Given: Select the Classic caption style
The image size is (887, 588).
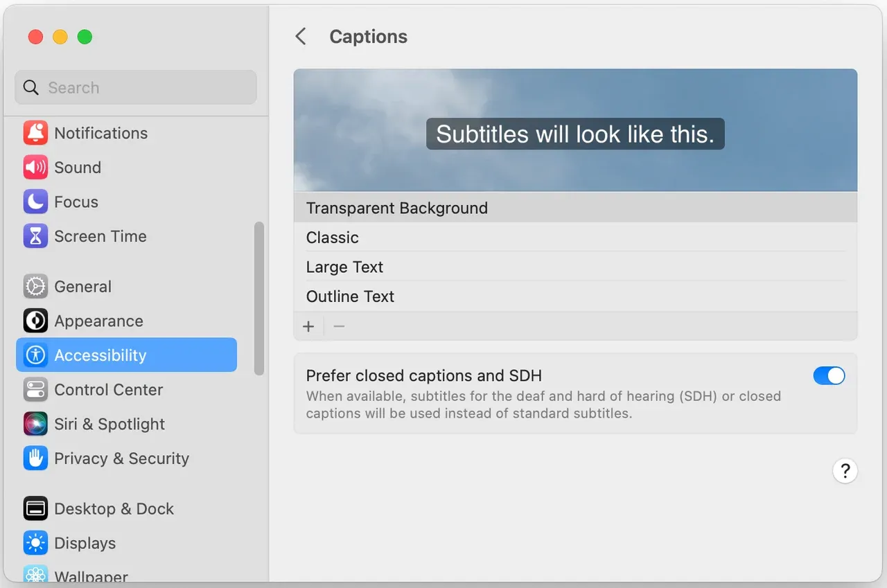Looking at the screenshot, I should [x=575, y=238].
